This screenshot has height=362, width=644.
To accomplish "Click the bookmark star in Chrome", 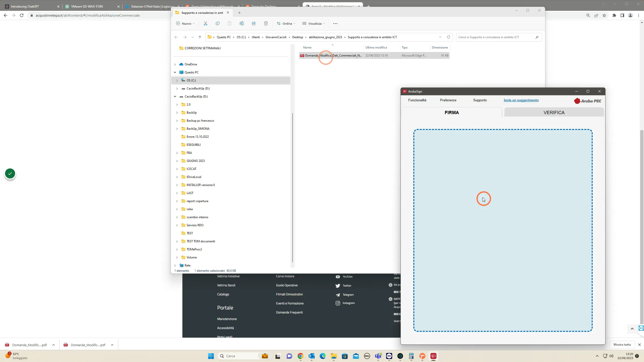I will click(604, 15).
